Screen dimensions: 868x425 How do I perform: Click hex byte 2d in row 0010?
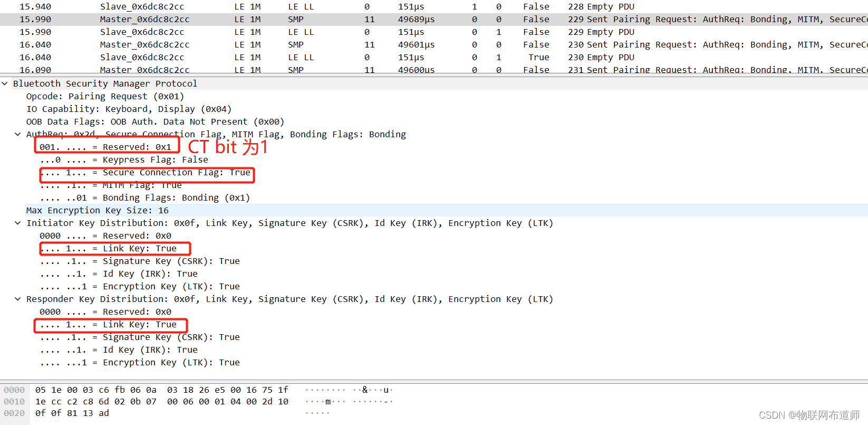tap(267, 401)
